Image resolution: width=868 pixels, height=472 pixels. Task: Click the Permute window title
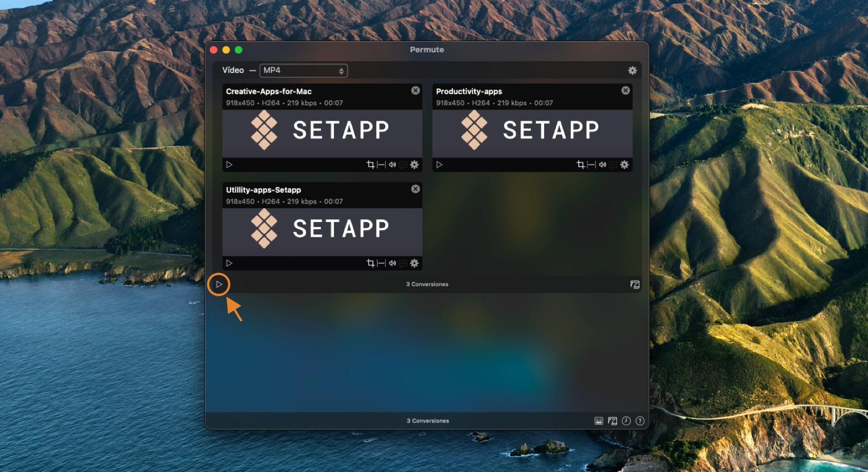[427, 50]
